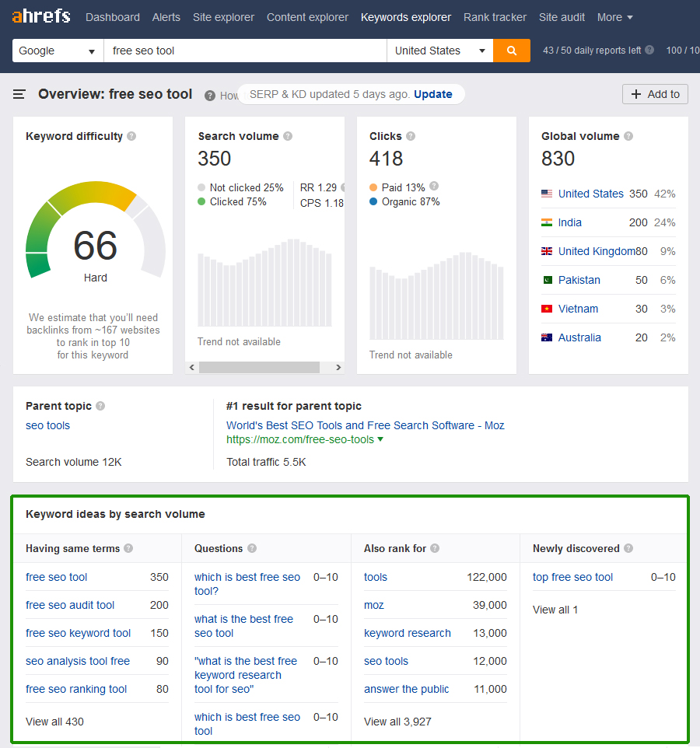Click the help icon beside daily reports left
700x748 pixels.
[x=649, y=50]
